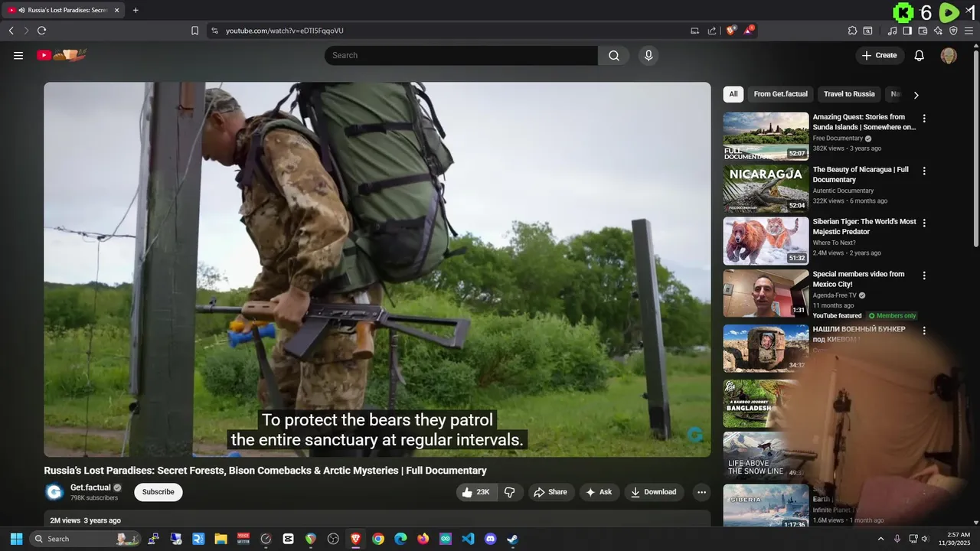Open File Explorer from taskbar
Viewport: 980px width, 551px height.
[x=220, y=539]
